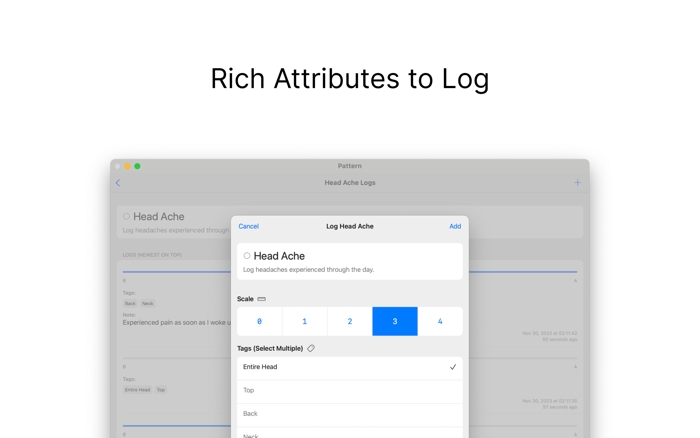Click the Neck tag chip in background log

pyautogui.click(x=147, y=304)
